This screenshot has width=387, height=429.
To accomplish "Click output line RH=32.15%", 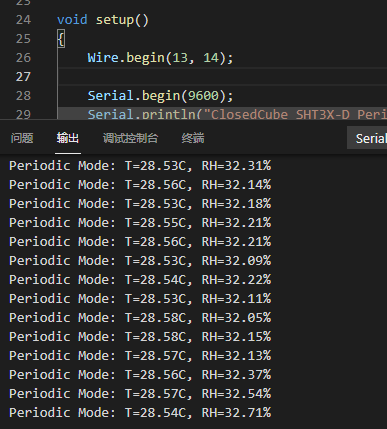I will pos(140,337).
